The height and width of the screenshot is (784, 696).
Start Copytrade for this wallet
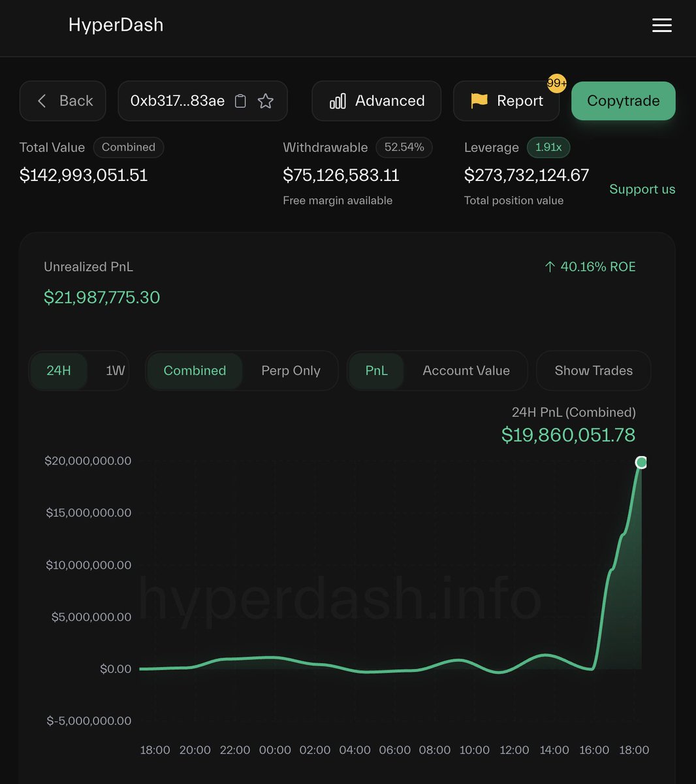(624, 101)
